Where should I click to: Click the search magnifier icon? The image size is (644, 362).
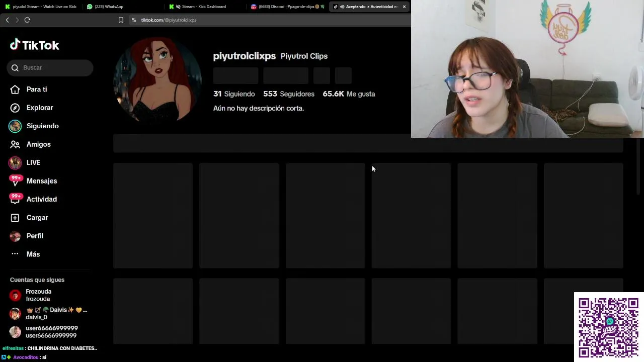coord(15,68)
